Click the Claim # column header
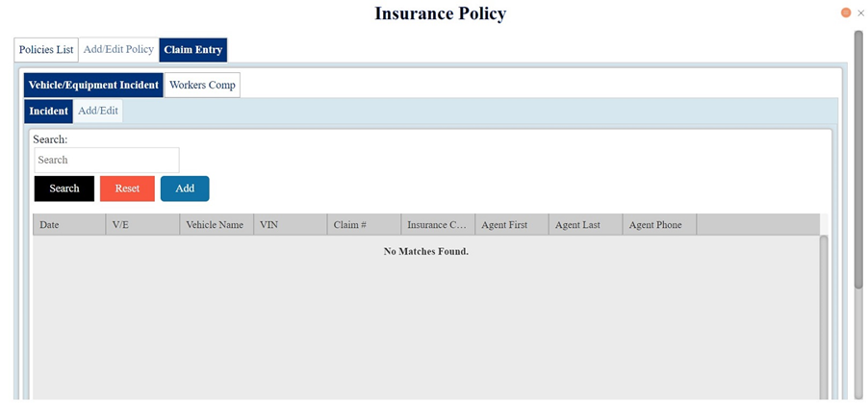868x403 pixels. coord(364,225)
